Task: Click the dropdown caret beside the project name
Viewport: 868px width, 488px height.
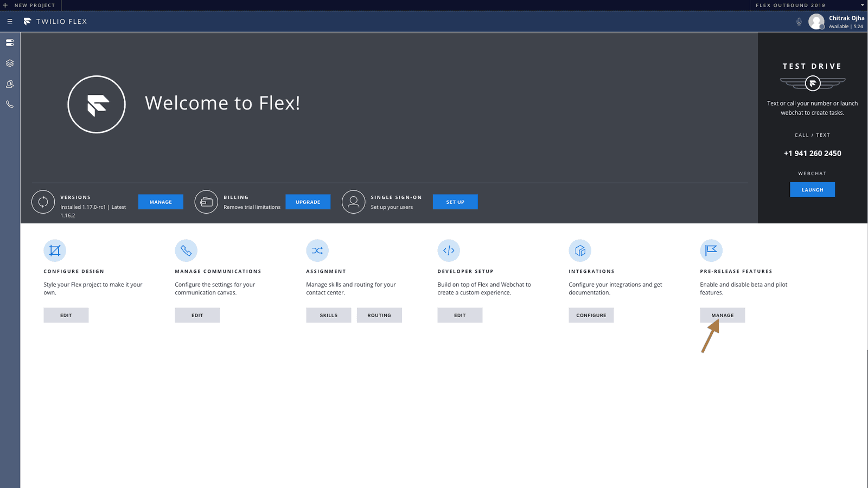Action: (x=863, y=5)
